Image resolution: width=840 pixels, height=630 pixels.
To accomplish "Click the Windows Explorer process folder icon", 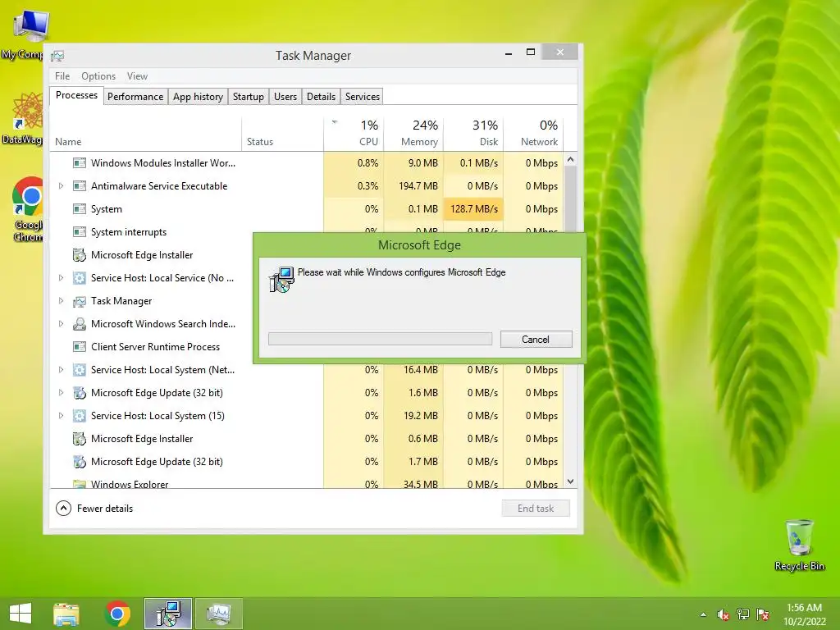I will 80,484.
